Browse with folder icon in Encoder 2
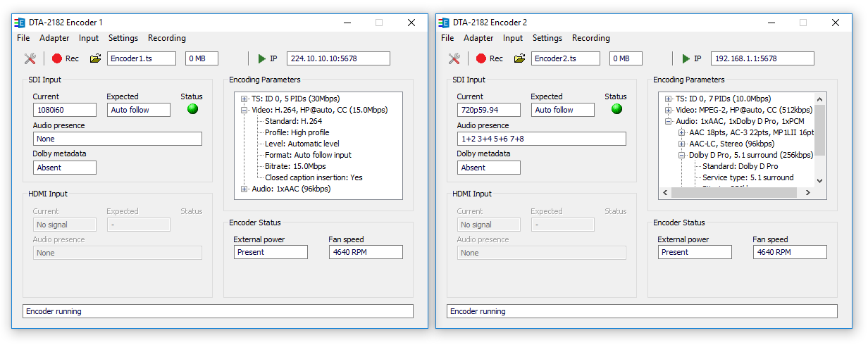Image resolution: width=868 pixels, height=345 pixels. point(520,58)
